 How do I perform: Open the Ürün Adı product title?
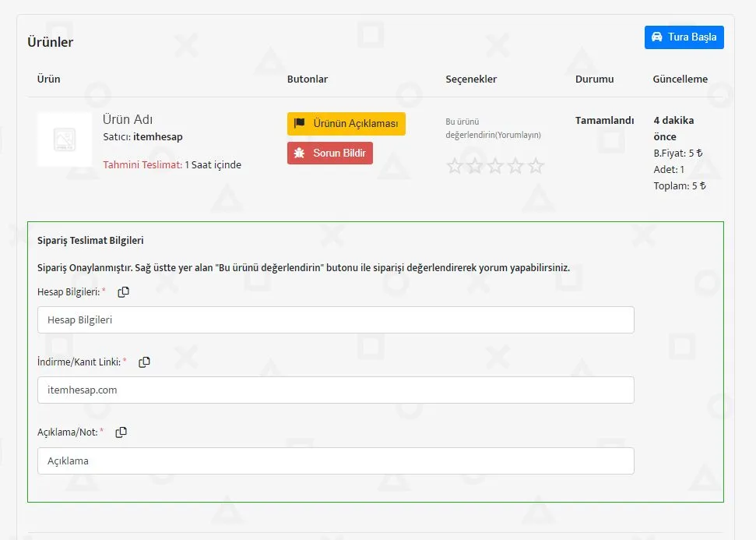128,119
